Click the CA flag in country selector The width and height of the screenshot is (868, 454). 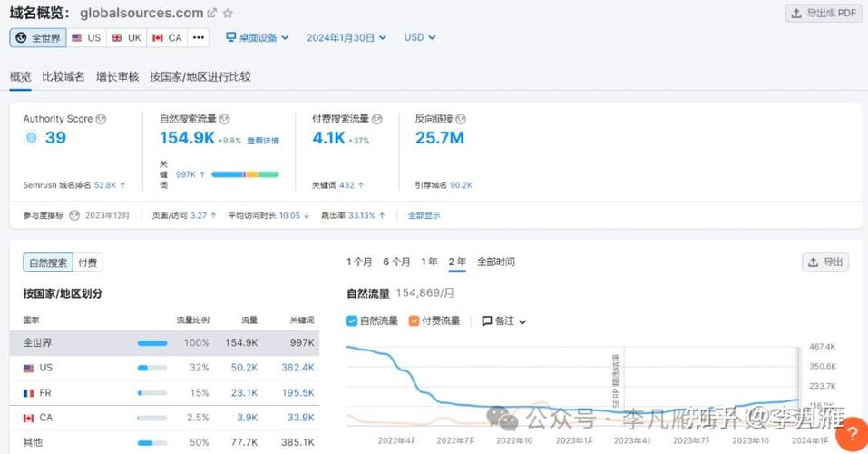[x=157, y=38]
